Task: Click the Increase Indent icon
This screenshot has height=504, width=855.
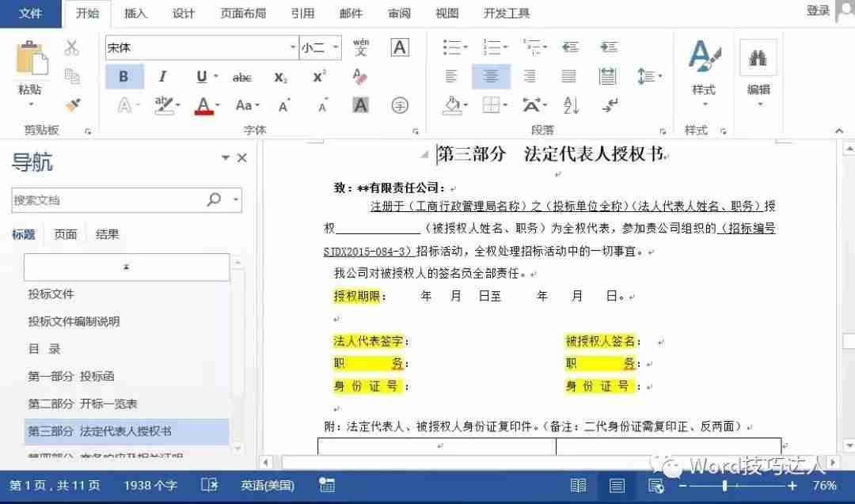Action: (x=609, y=47)
